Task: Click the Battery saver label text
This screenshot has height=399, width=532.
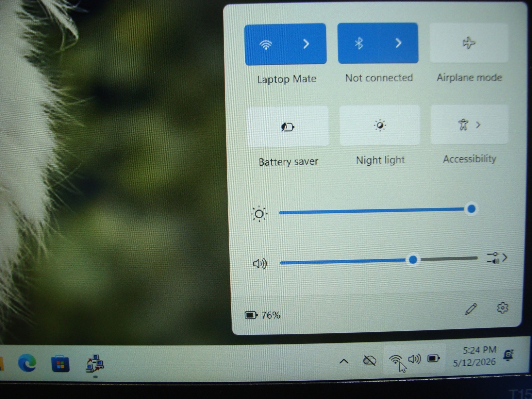Action: click(x=288, y=162)
